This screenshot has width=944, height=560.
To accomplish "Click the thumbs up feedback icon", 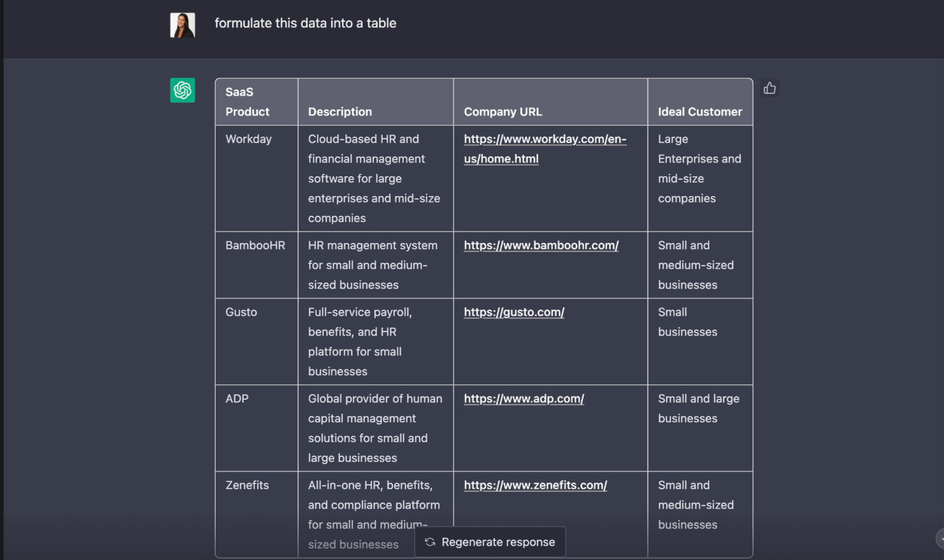I will (x=769, y=88).
